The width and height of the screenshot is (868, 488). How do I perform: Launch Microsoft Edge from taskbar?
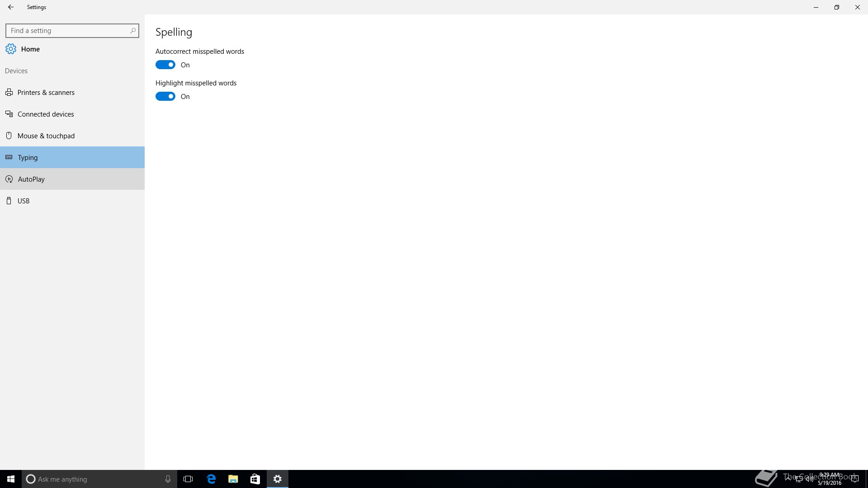(211, 479)
